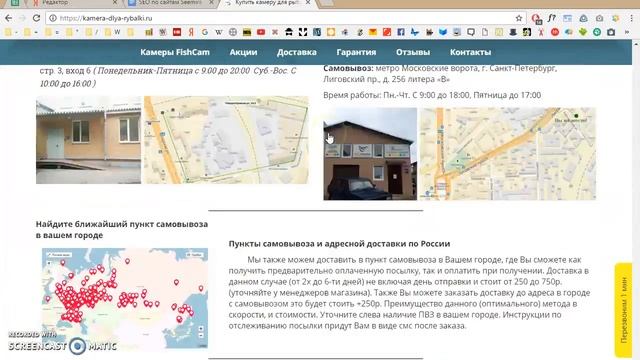Click the Russia pickup points map
Screen dimensions: 640x360
coord(124,298)
